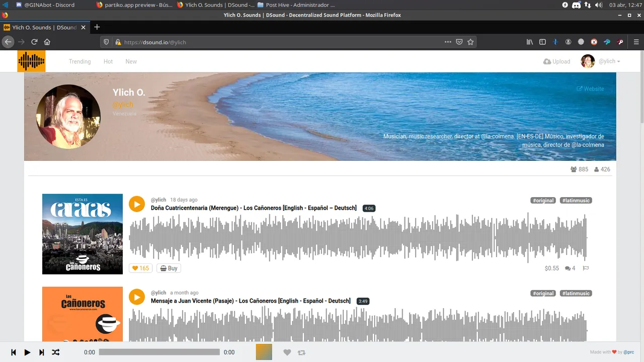
Task: Click the Firefox reload button
Action: 34,42
